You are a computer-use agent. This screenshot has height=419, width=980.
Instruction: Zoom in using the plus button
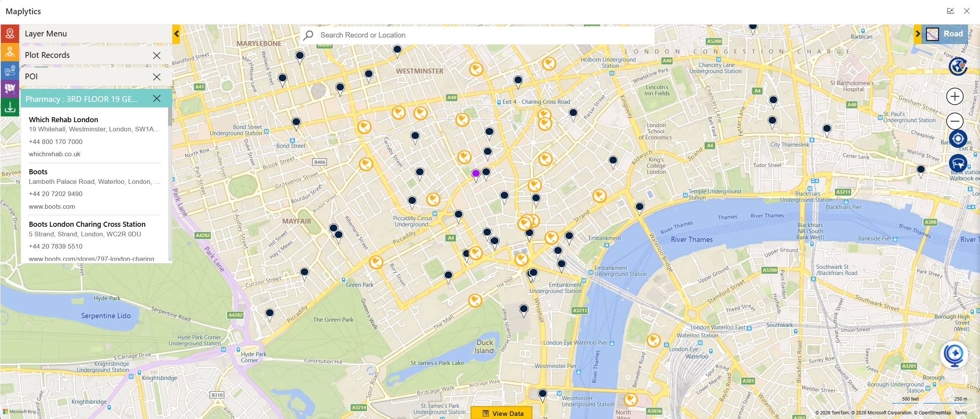point(954,97)
